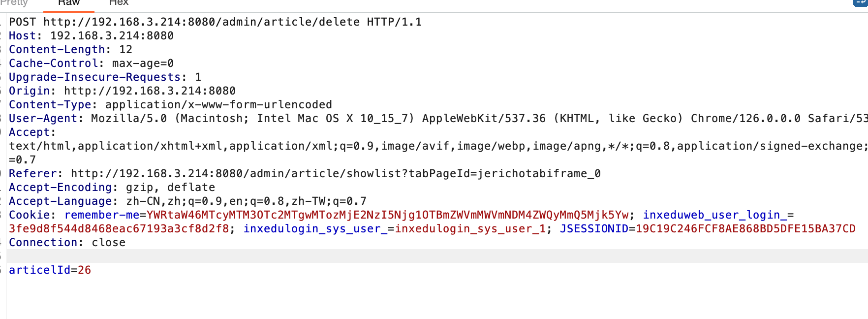Select the Raw tab
This screenshot has width=868, height=319.
click(x=69, y=2)
